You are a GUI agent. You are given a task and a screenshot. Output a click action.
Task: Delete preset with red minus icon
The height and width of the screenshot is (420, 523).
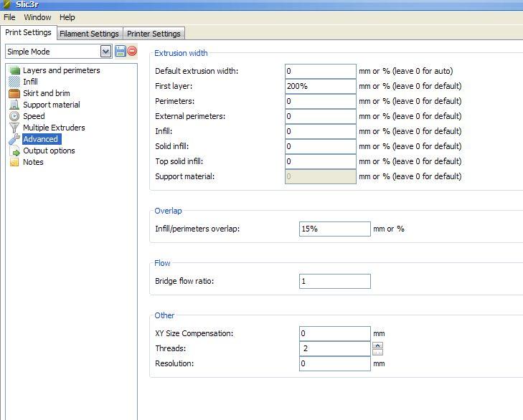click(x=132, y=51)
